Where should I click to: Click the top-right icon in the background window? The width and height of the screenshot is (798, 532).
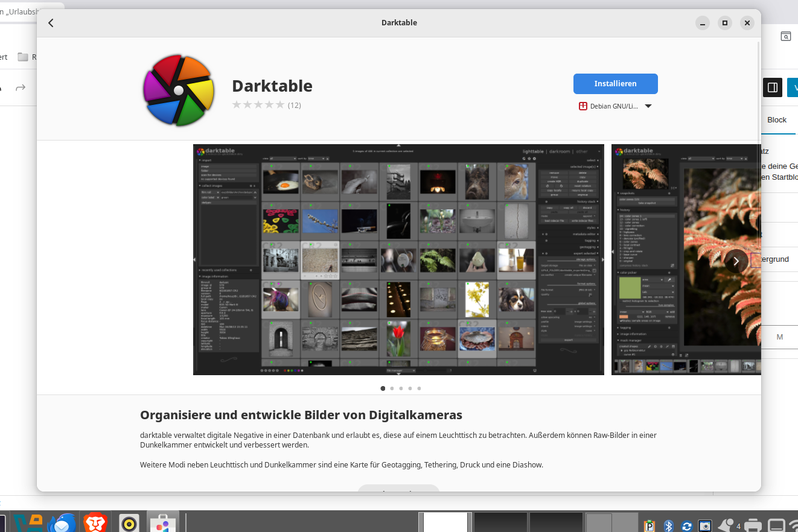786,36
